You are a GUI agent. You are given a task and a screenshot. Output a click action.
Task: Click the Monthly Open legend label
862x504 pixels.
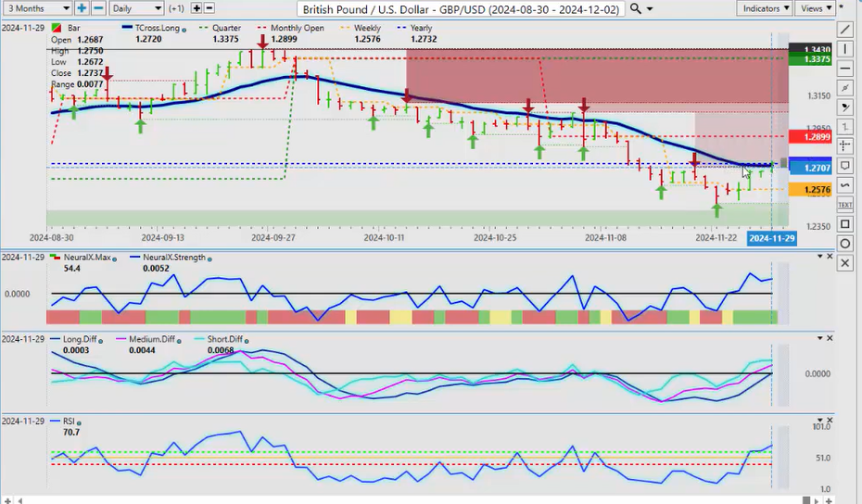pos(297,28)
